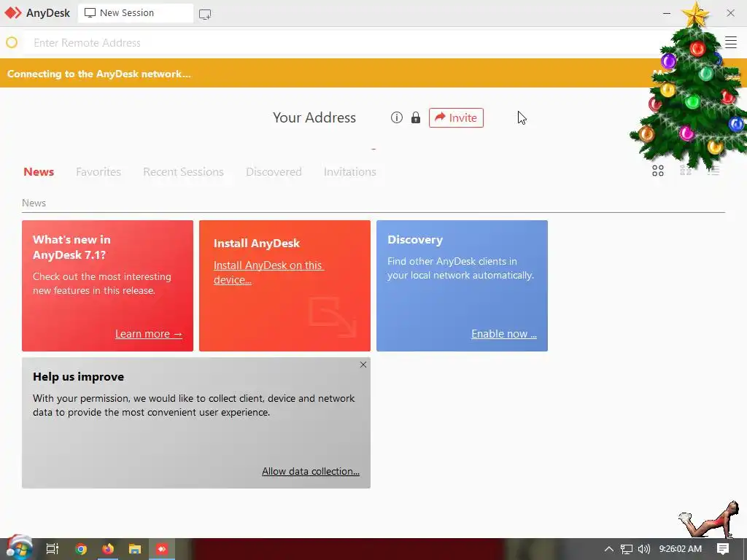Image resolution: width=747 pixels, height=560 pixels.
Task: Open a new session tab with plus-monitor icon
Action: point(205,15)
